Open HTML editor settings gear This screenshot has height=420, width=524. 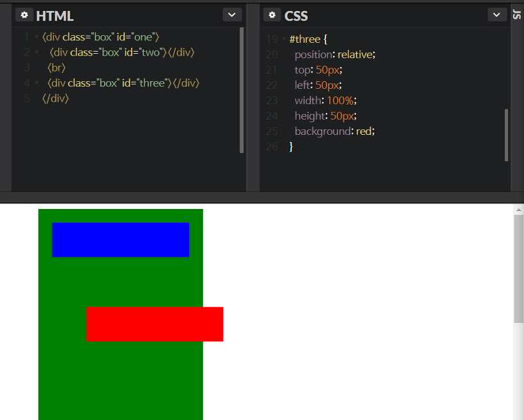(24, 15)
